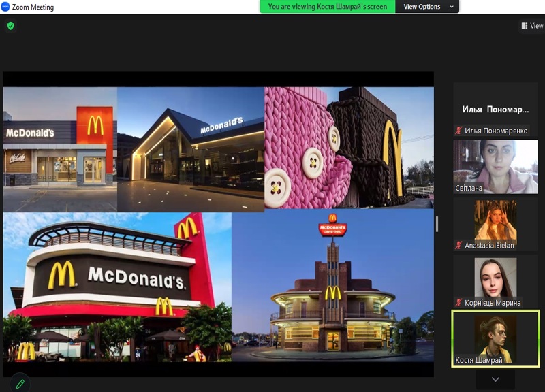The image size is (545, 392).
Task: Click muted mic icon beside Корнієць Марина
Action: 458,302
